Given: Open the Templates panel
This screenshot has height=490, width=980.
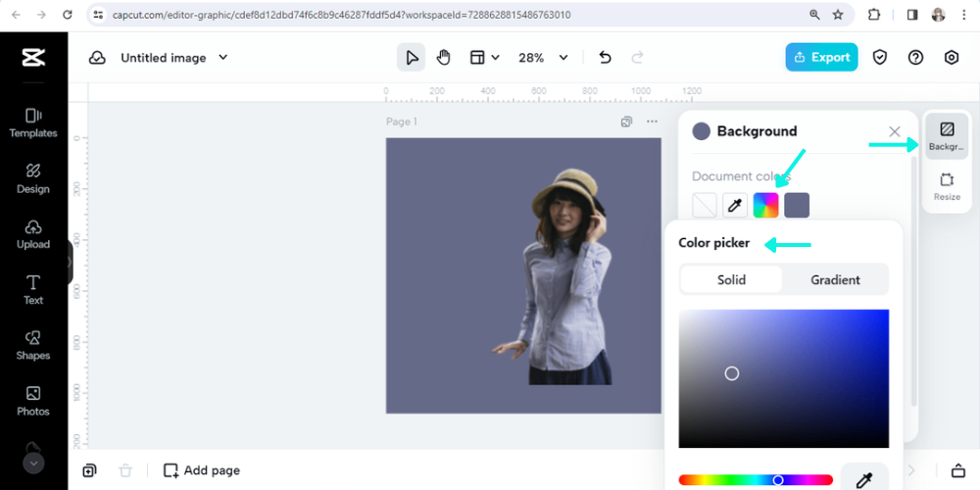Looking at the screenshot, I should (x=33, y=123).
